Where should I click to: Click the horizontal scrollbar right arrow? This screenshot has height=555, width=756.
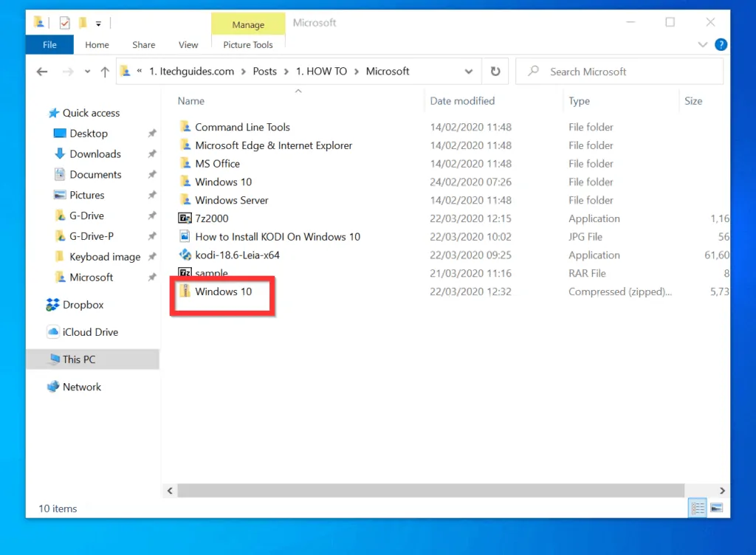(x=722, y=491)
